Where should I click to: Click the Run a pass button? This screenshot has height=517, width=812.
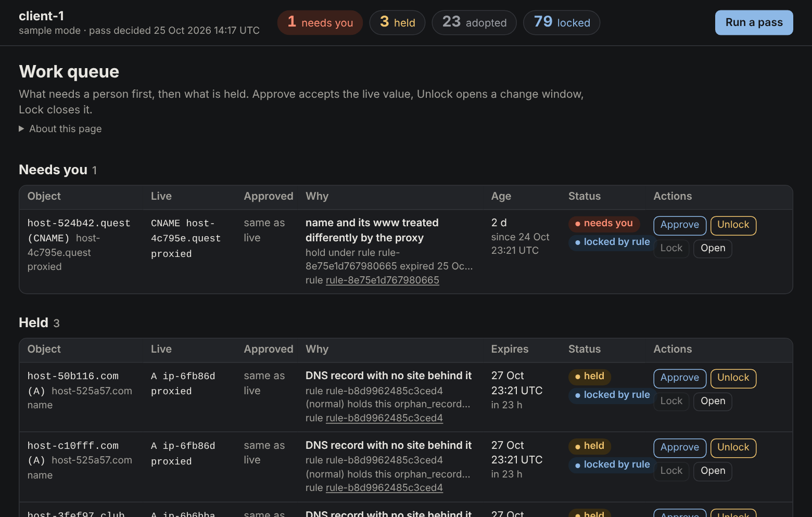click(x=754, y=23)
